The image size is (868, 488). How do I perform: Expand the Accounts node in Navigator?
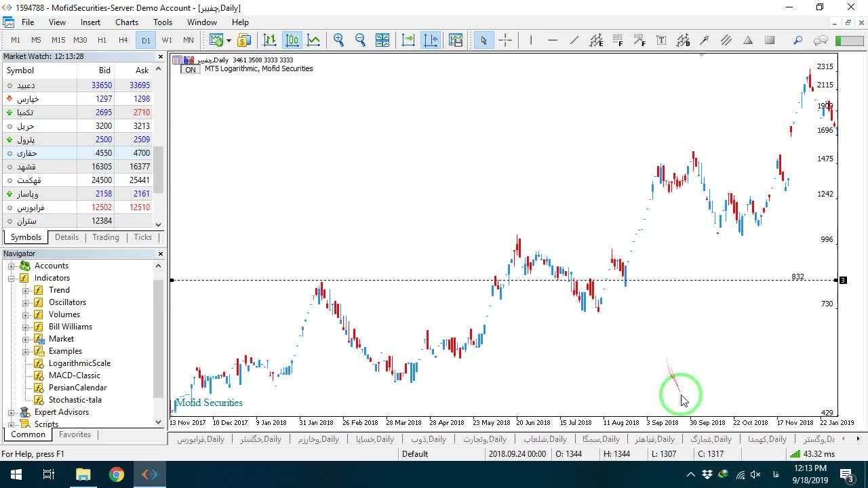(x=12, y=266)
